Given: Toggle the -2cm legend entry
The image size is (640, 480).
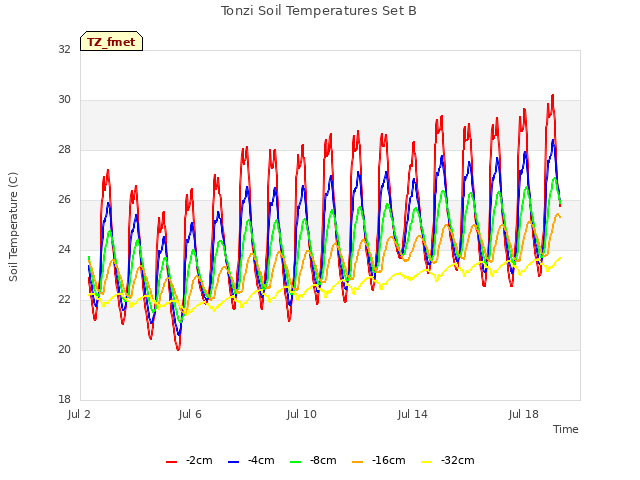Looking at the screenshot, I should pyautogui.click(x=189, y=460).
